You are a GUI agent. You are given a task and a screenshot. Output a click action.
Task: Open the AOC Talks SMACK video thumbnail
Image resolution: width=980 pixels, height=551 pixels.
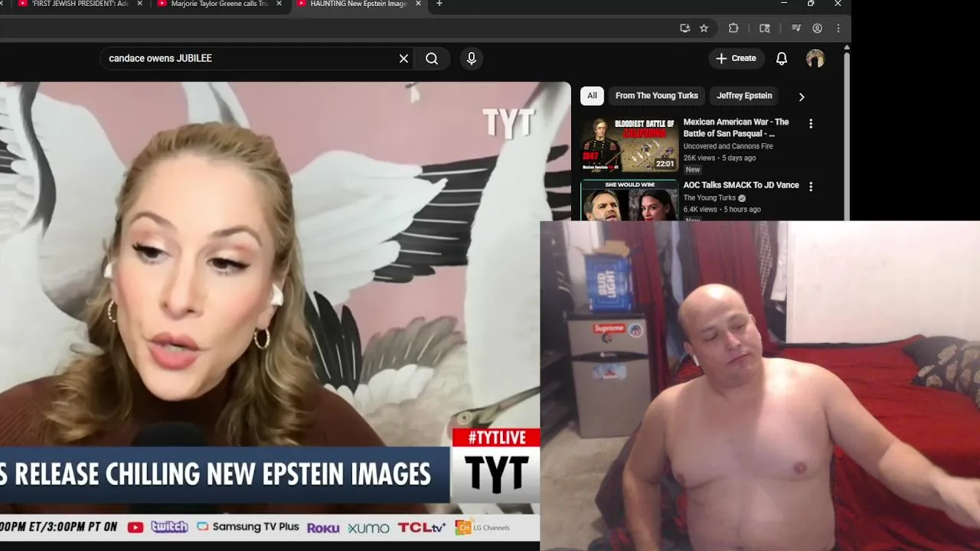(629, 201)
